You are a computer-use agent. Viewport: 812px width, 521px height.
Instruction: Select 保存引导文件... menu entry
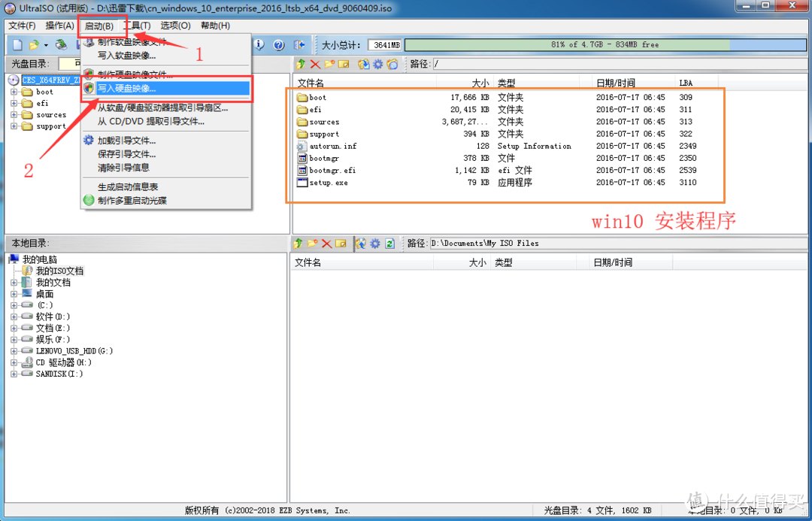pos(165,154)
